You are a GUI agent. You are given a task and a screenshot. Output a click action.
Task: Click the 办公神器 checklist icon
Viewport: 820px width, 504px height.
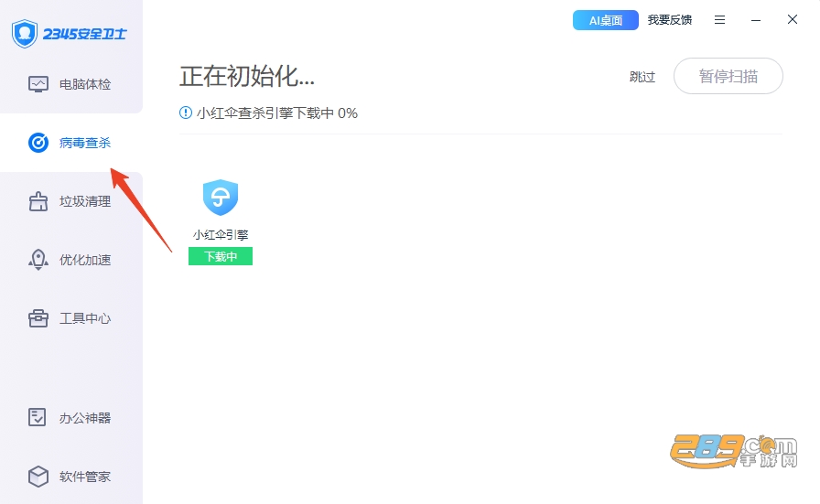(x=38, y=417)
